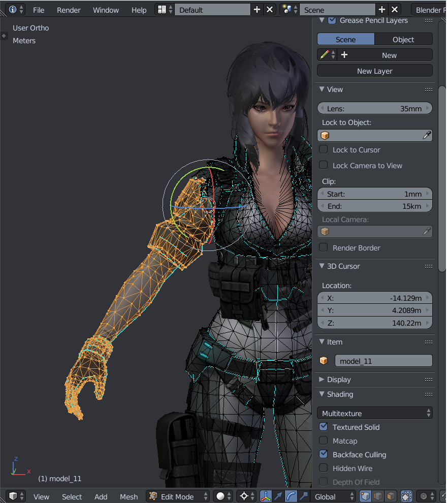This screenshot has width=448, height=503.
Task: Click the eyedropper in Local Camera field
Action: pos(427,231)
